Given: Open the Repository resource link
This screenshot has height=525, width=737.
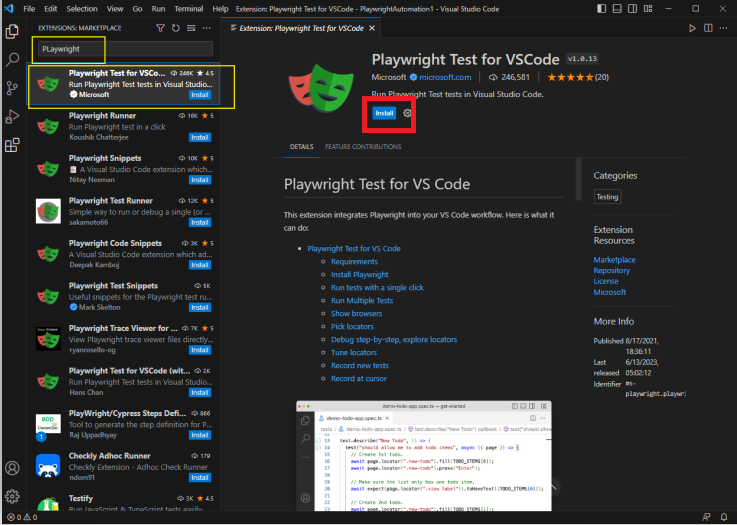Looking at the screenshot, I should pos(612,270).
